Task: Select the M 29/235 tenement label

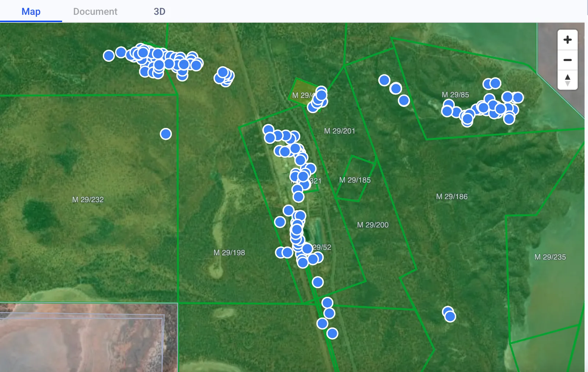Action: coord(550,257)
